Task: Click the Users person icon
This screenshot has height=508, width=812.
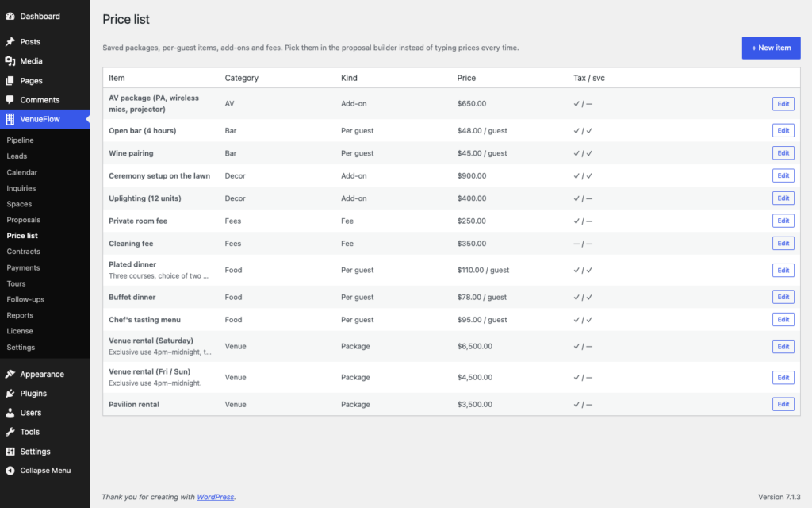Action: (x=10, y=413)
